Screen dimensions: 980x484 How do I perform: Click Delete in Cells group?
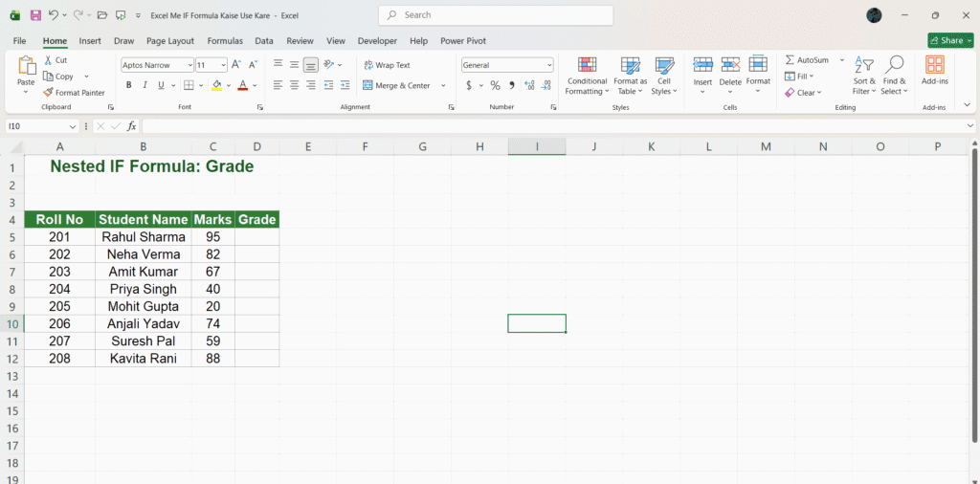730,75
